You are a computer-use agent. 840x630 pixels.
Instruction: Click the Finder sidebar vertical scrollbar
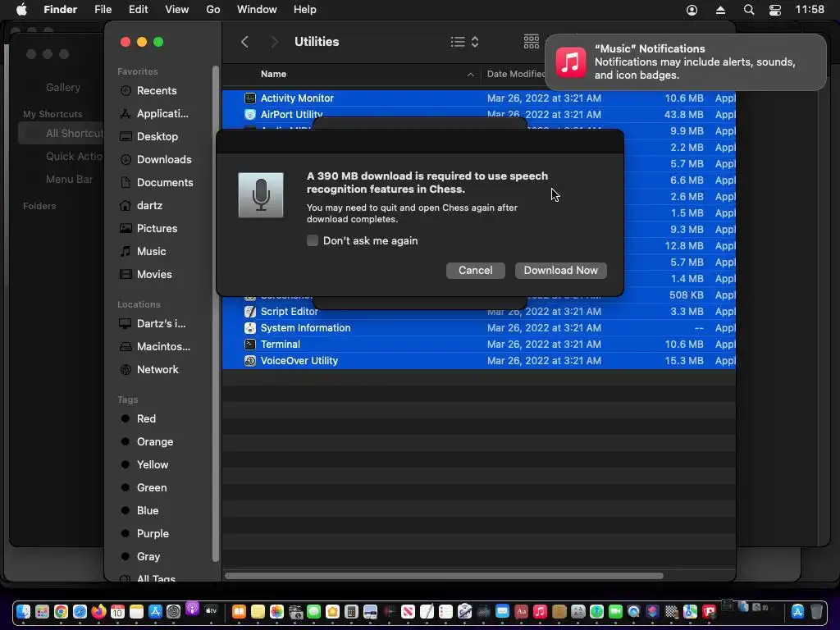[216, 313]
